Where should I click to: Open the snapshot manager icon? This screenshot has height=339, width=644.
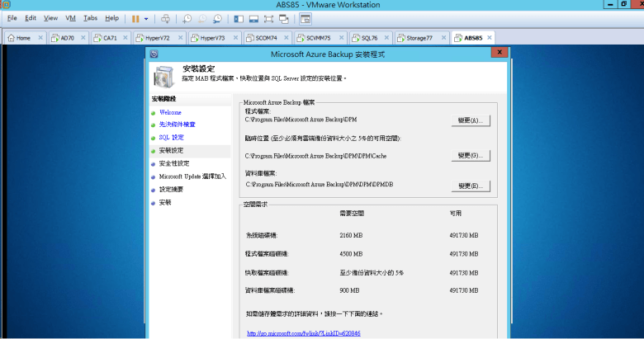click(217, 17)
